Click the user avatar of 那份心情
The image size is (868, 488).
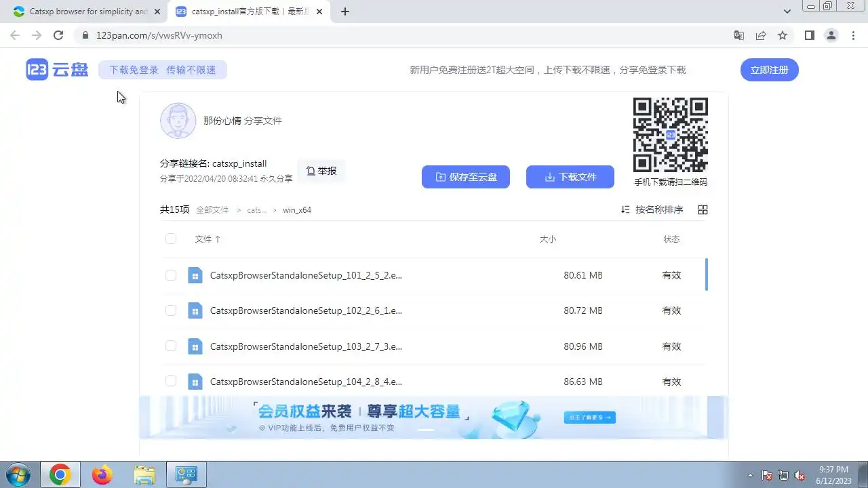pyautogui.click(x=178, y=121)
